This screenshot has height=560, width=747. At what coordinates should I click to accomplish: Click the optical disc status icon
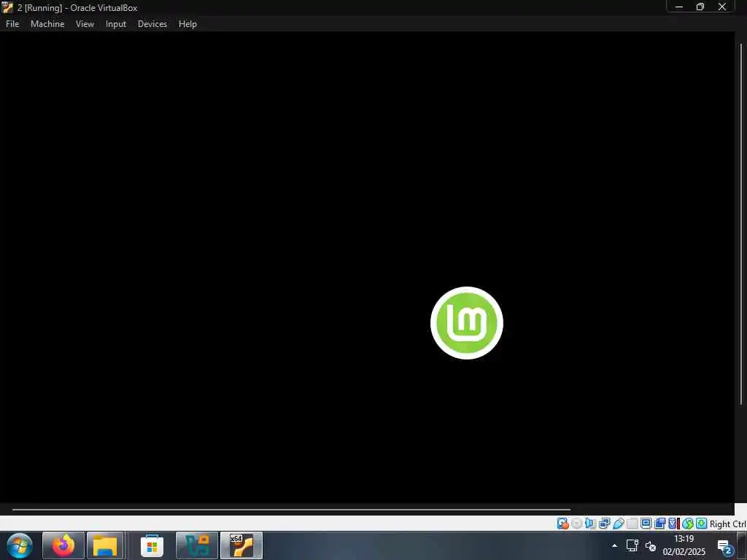[x=577, y=524]
